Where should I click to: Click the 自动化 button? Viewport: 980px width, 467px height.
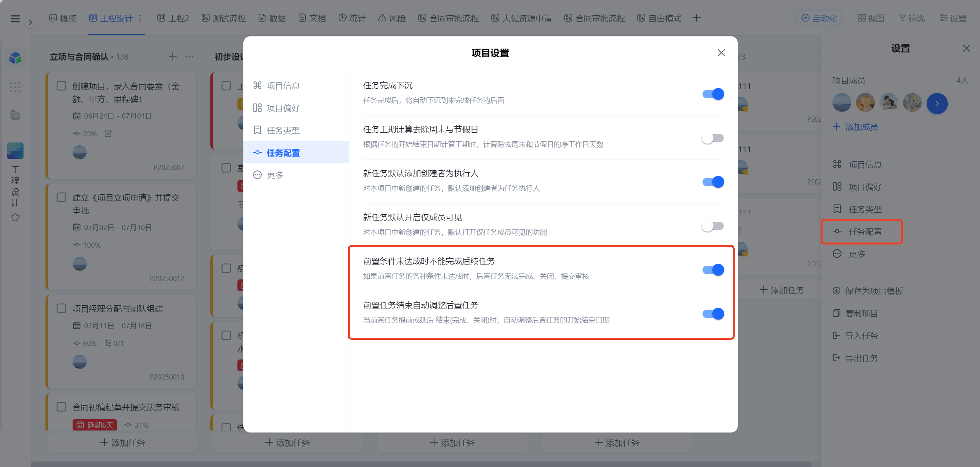(x=819, y=18)
